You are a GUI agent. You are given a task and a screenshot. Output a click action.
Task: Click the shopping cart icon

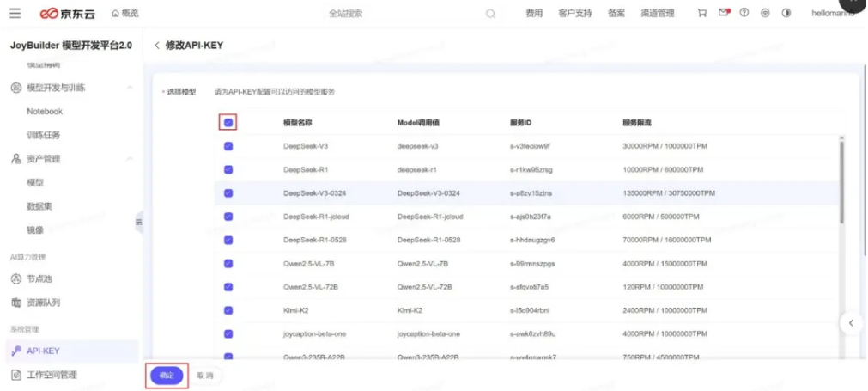[x=702, y=13]
